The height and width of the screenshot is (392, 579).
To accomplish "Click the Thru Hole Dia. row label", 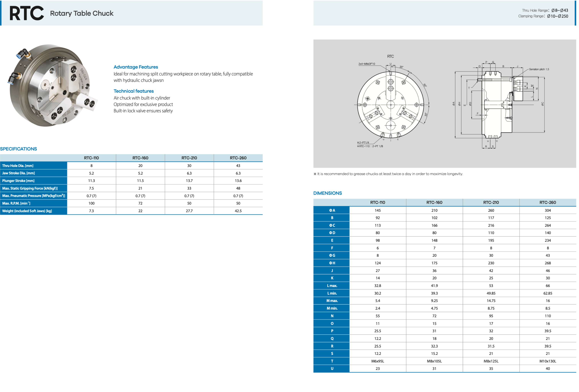I will coord(18,166).
